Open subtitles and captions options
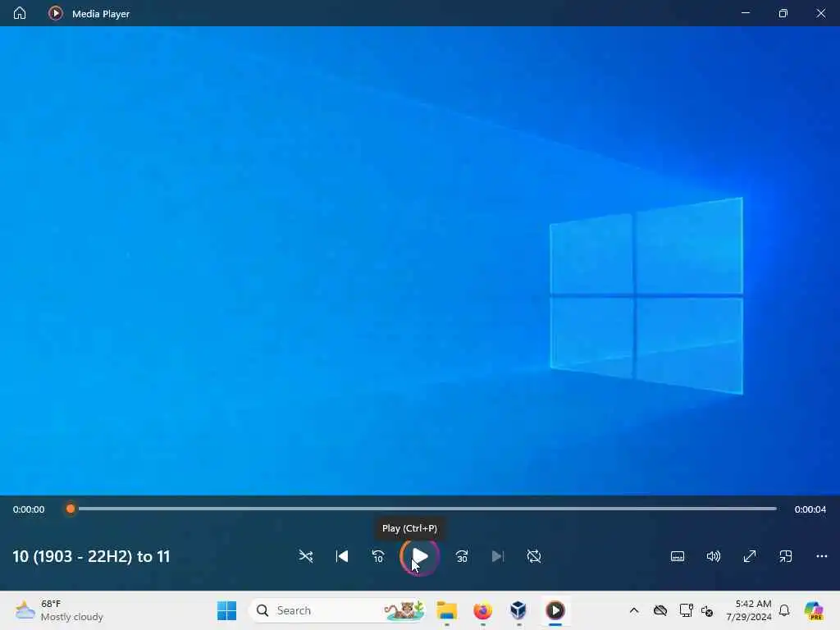Screen dimensions: 840x630 tap(678, 556)
